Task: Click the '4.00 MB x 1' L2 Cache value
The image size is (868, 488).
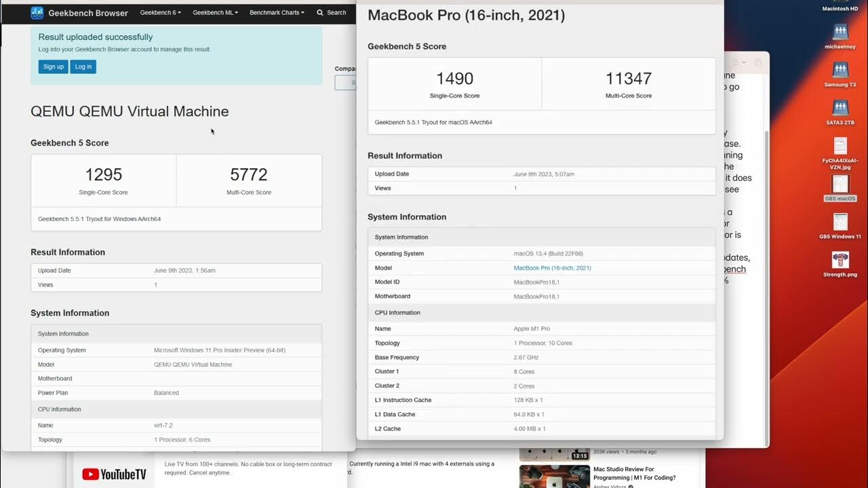Action: 530,428
